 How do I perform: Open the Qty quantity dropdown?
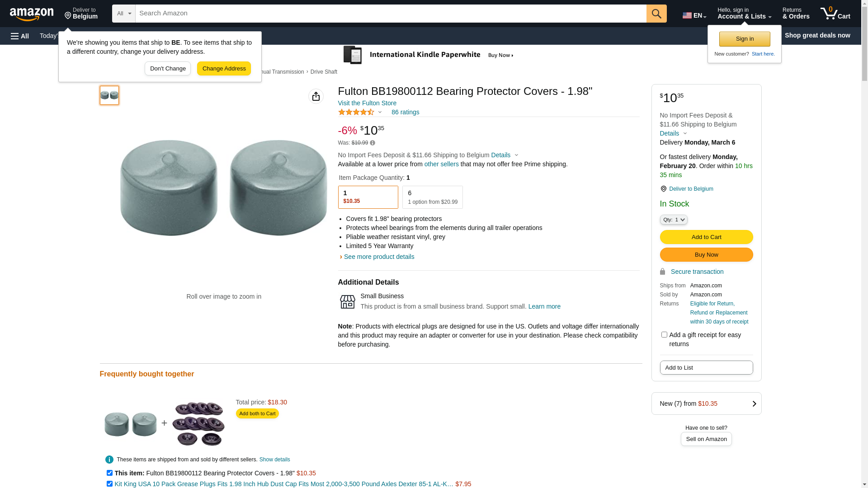pos(674,220)
